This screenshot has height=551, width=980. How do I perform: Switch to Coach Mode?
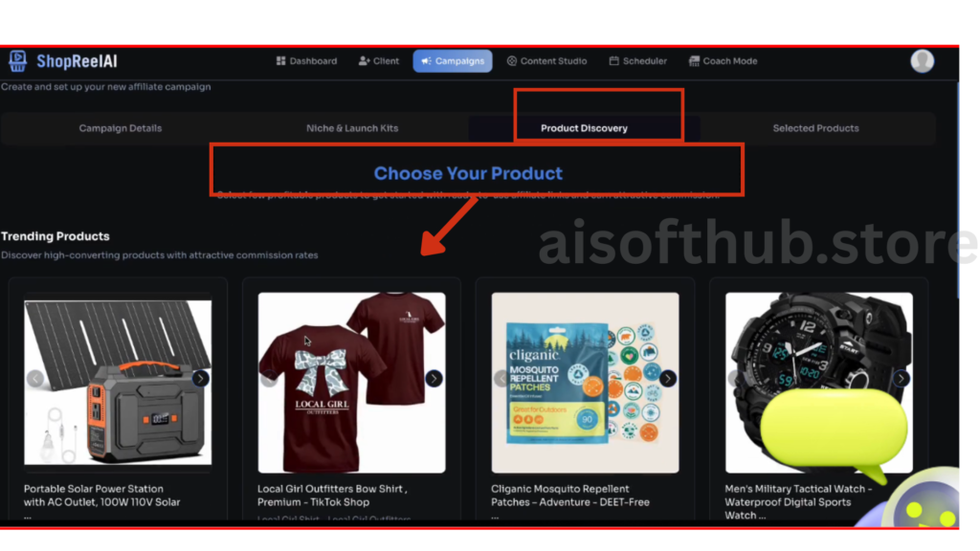(x=724, y=61)
